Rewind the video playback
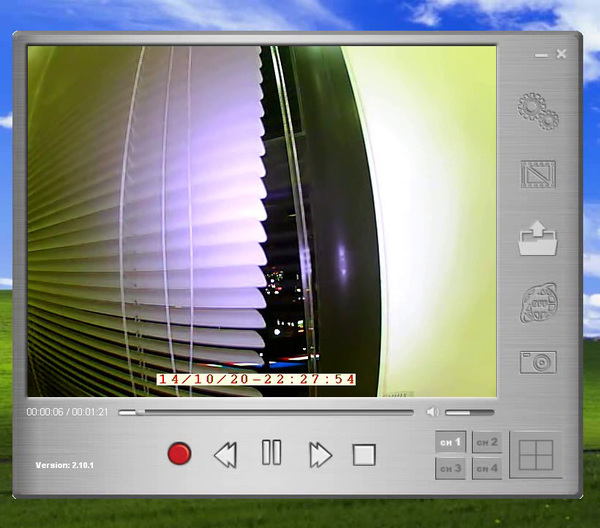The image size is (600, 528). [225, 455]
